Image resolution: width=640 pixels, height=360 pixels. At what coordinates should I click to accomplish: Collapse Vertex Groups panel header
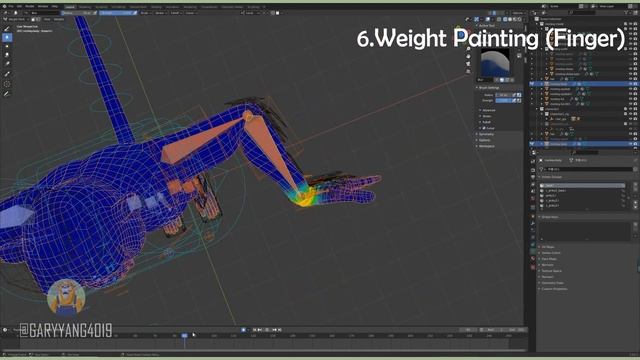point(551,177)
